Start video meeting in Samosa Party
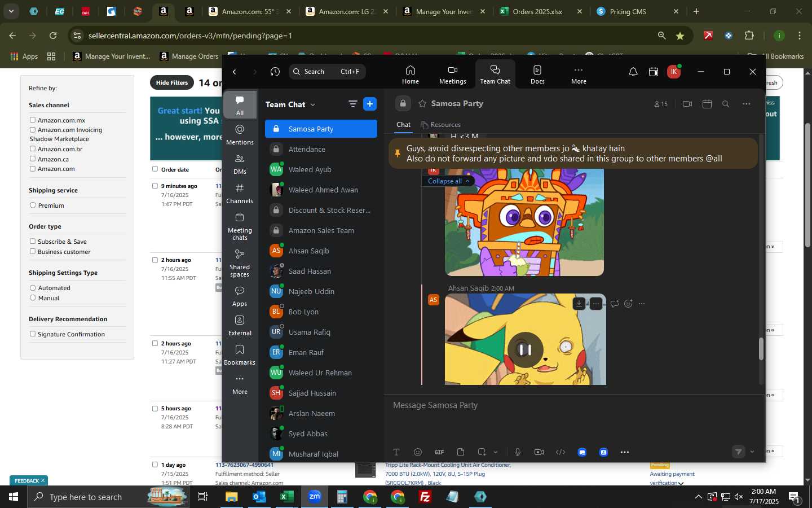This screenshot has height=508, width=812. click(687, 104)
